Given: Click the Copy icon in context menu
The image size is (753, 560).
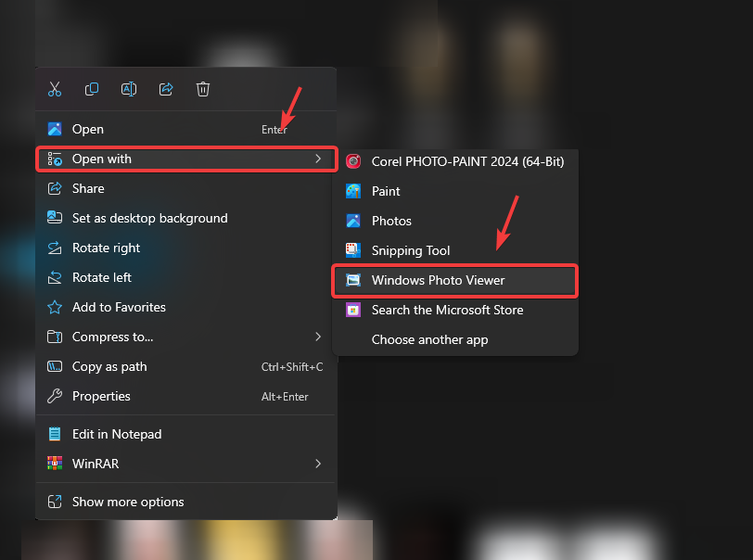Looking at the screenshot, I should 92,89.
